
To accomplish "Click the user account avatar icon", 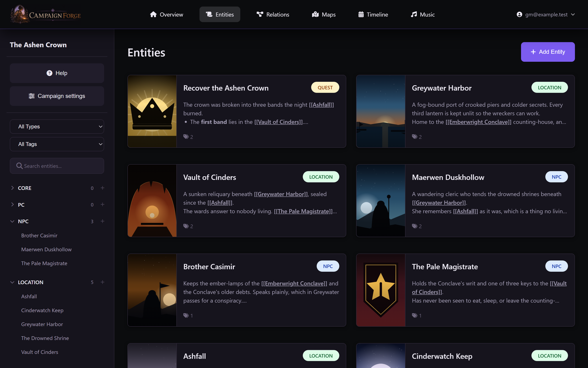I will [519, 14].
